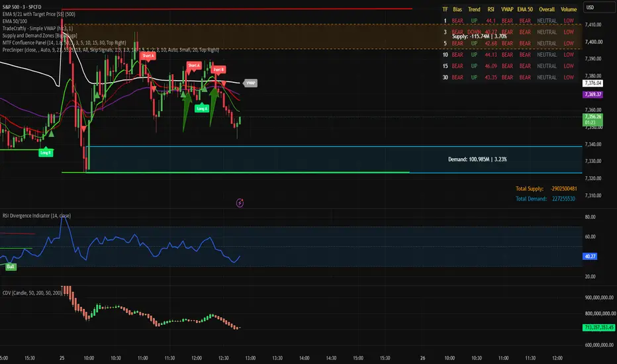This screenshot has width=617, height=364.
Task: Open the USD currency selector
Action: point(598,7)
